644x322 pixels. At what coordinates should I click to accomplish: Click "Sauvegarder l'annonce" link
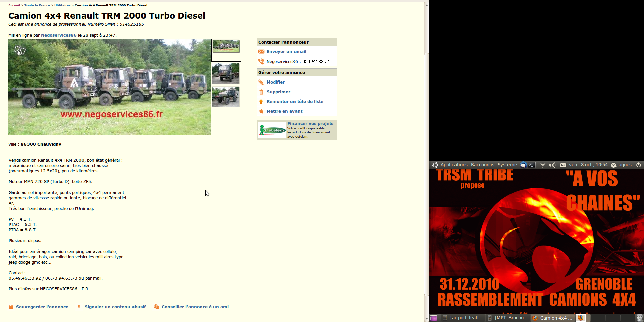pos(42,307)
